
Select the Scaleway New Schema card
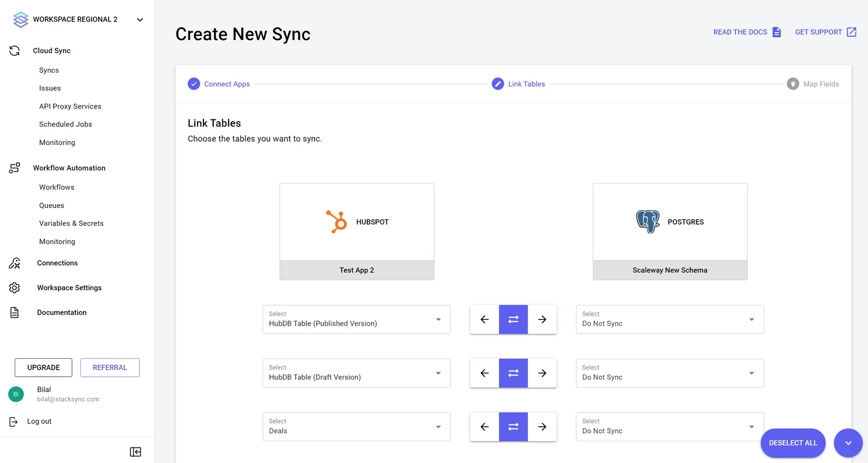(670, 232)
